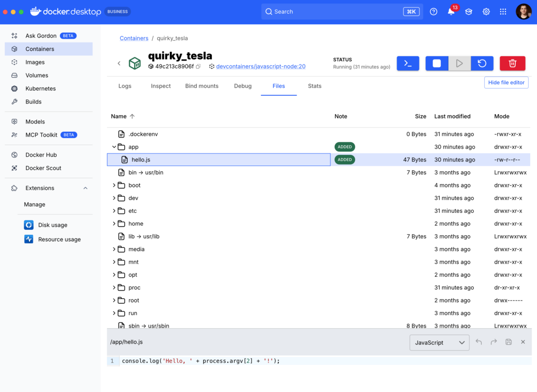
Task: Switch to the Logs tab
Action: (x=124, y=86)
